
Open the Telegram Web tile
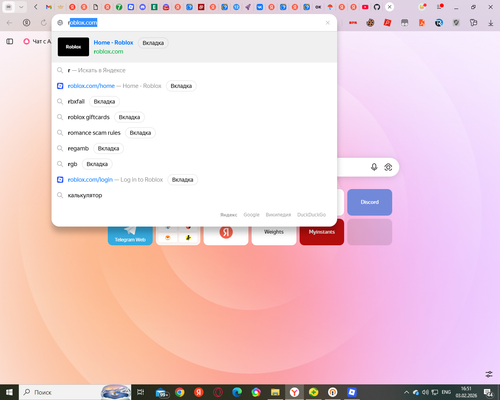(x=130, y=235)
